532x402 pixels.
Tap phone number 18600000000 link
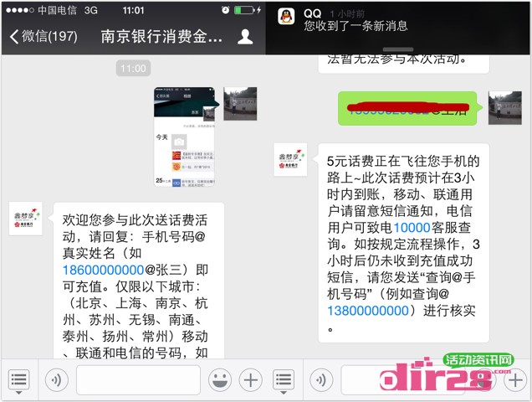pyautogui.click(x=104, y=270)
